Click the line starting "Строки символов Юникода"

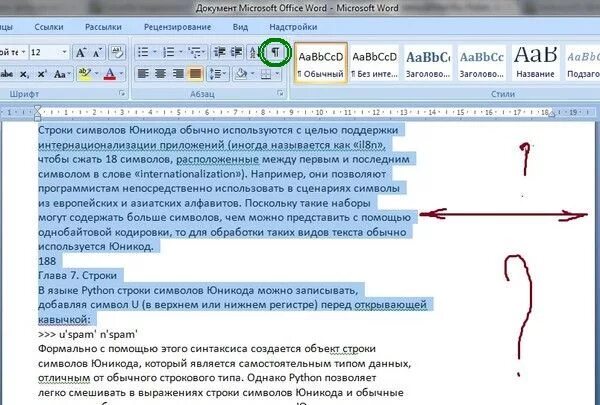pyautogui.click(x=218, y=130)
